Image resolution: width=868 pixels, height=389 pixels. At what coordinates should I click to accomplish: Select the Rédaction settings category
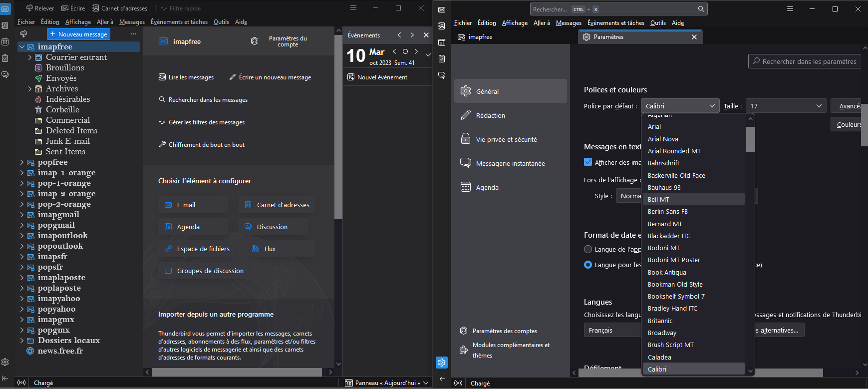pos(510,115)
